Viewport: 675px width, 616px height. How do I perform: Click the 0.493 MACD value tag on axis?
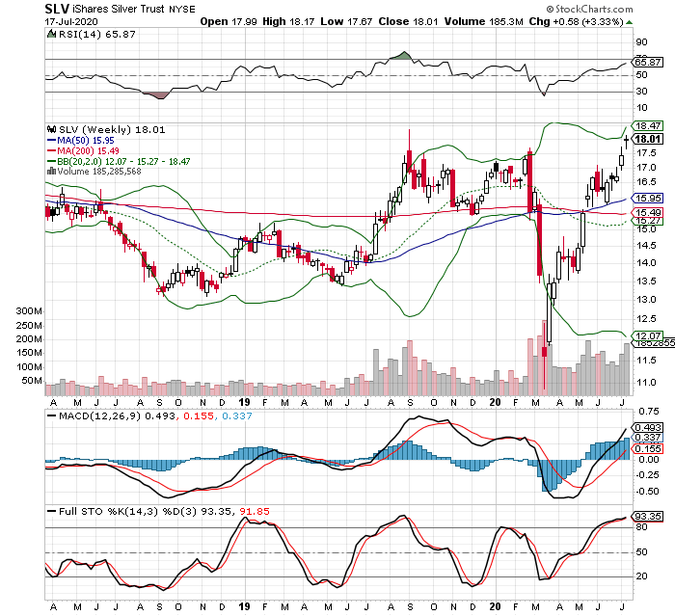[x=645, y=427]
